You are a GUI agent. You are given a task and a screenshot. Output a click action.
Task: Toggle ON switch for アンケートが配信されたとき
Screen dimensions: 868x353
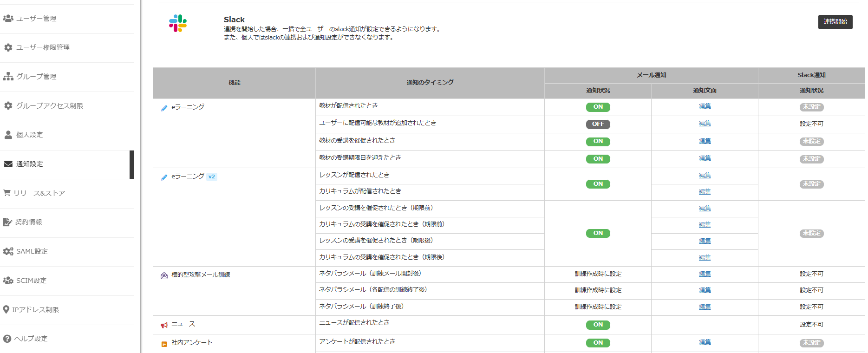point(598,343)
